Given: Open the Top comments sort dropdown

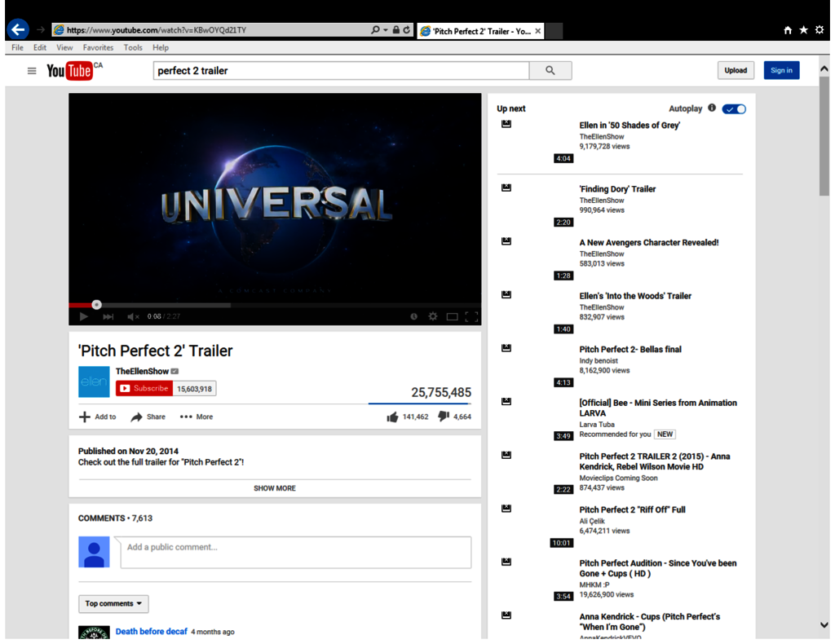Looking at the screenshot, I should [x=113, y=603].
